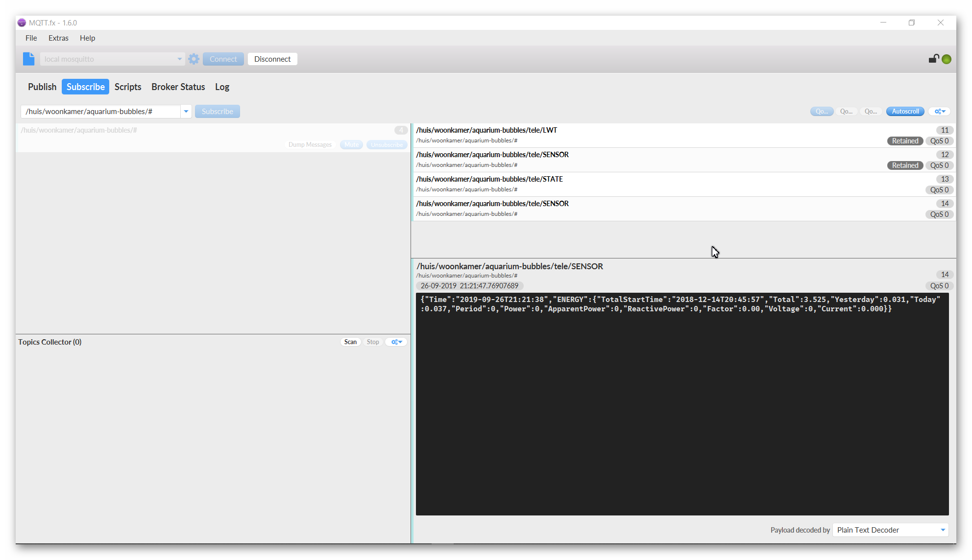This screenshot has width=972, height=560.
Task: Open the Extras menu
Action: click(58, 38)
